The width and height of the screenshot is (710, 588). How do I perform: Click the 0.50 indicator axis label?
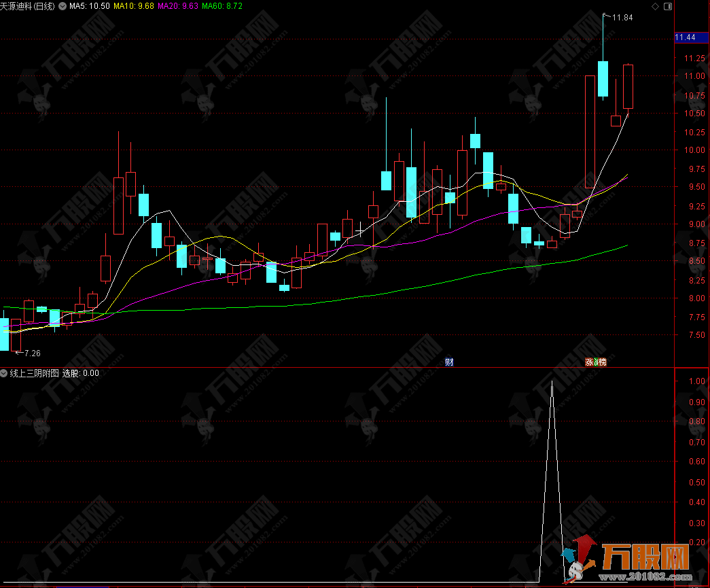point(696,483)
